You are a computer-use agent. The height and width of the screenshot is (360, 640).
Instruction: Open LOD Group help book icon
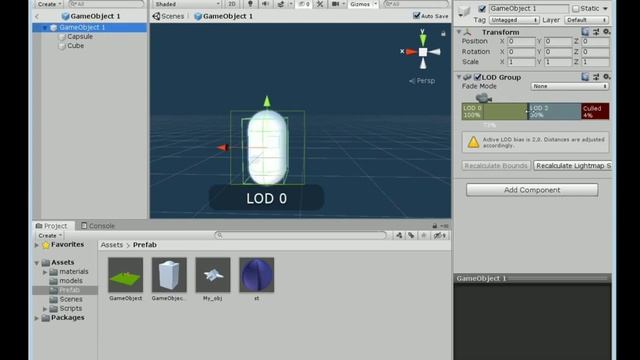pyautogui.click(x=585, y=77)
